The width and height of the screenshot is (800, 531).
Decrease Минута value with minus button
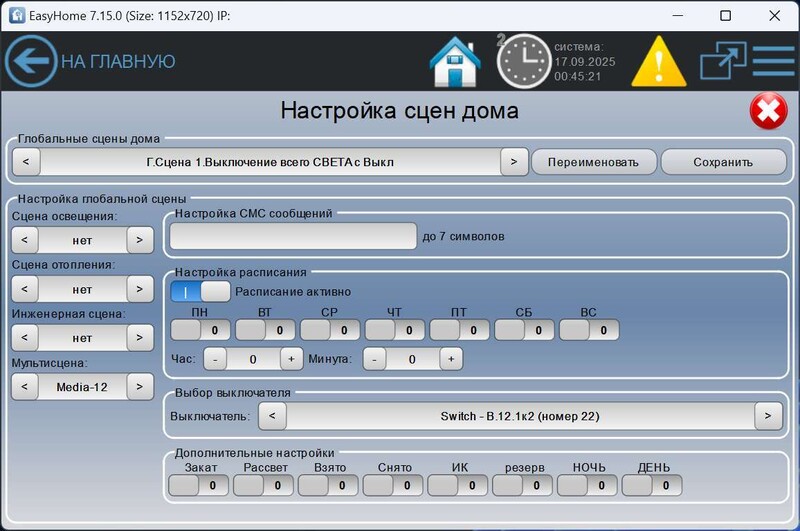[373, 358]
